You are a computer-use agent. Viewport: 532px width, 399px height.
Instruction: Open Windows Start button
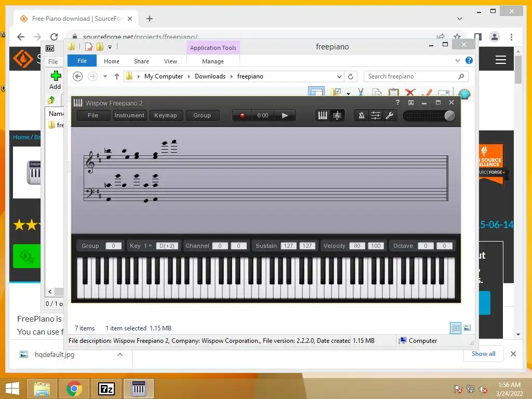click(12, 389)
